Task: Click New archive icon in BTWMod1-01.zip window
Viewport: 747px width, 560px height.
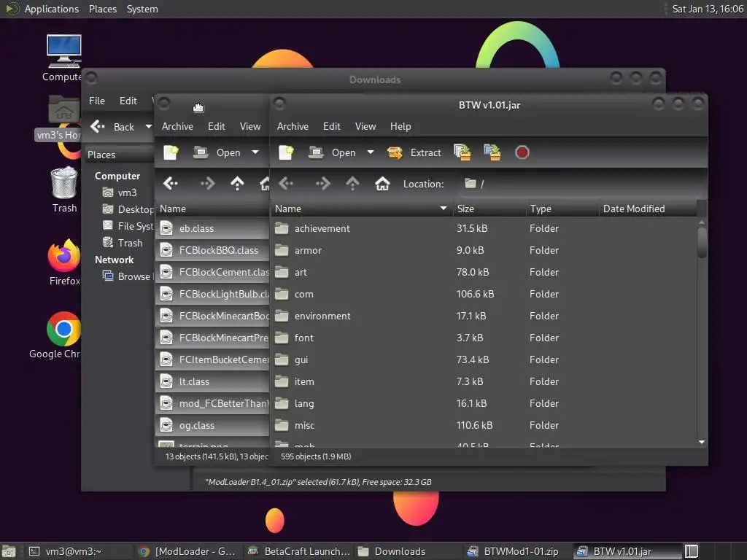Action: coord(171,152)
